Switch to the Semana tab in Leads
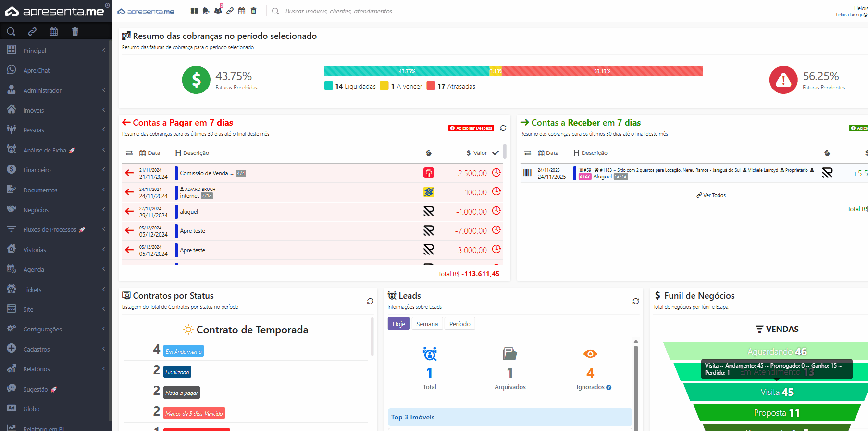This screenshot has width=868, height=431. click(427, 324)
